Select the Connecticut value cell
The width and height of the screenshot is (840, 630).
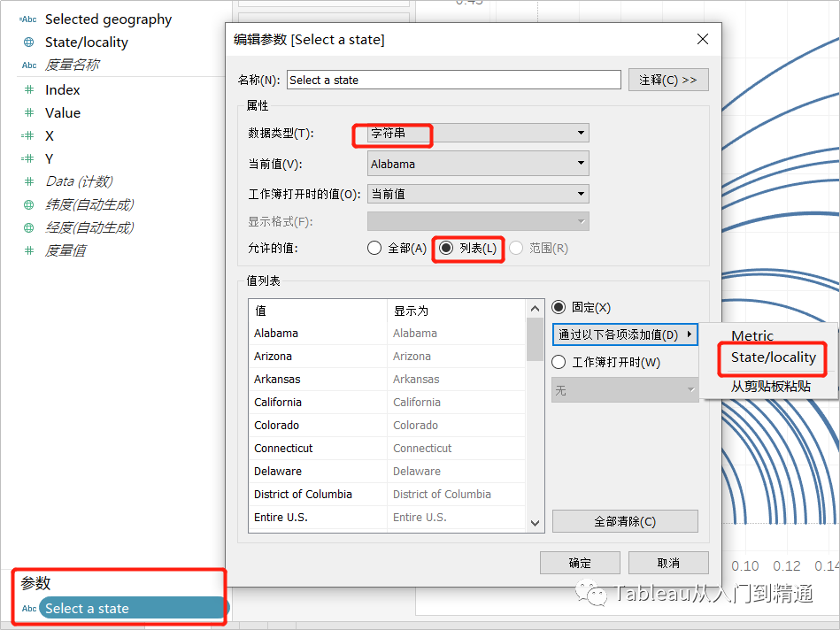click(319, 449)
